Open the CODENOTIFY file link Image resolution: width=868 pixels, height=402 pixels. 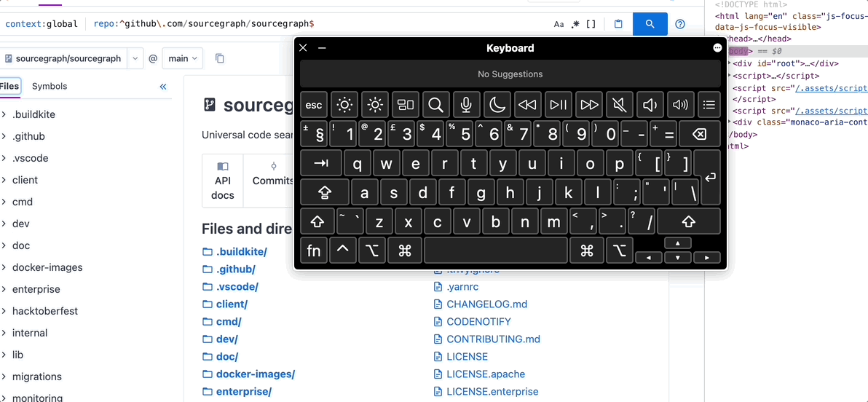click(x=479, y=322)
